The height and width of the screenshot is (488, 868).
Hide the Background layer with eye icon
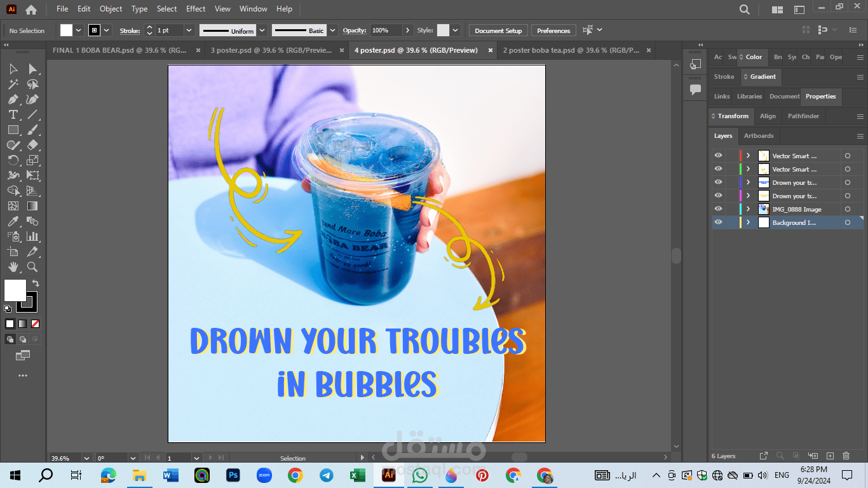[718, 222]
